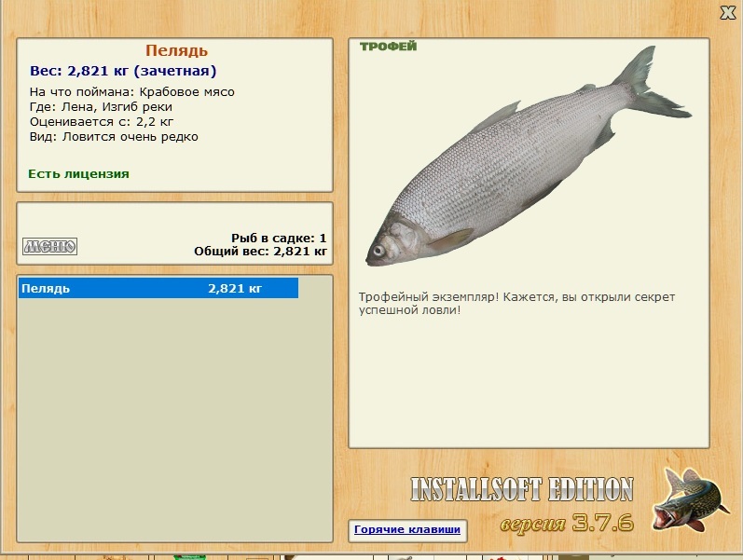Open the Горячие клавиши link
Viewport: 743px width, 560px height.
407,529
